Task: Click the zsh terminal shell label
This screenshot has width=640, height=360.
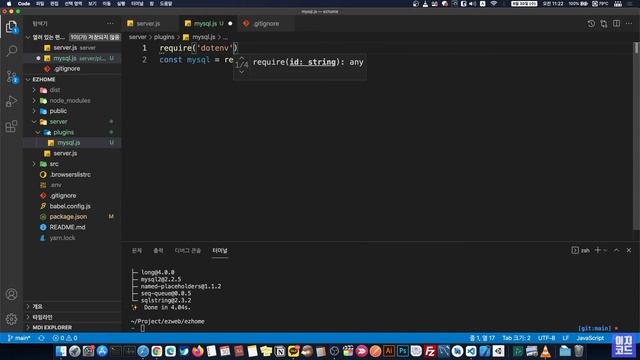Action: 580,250
